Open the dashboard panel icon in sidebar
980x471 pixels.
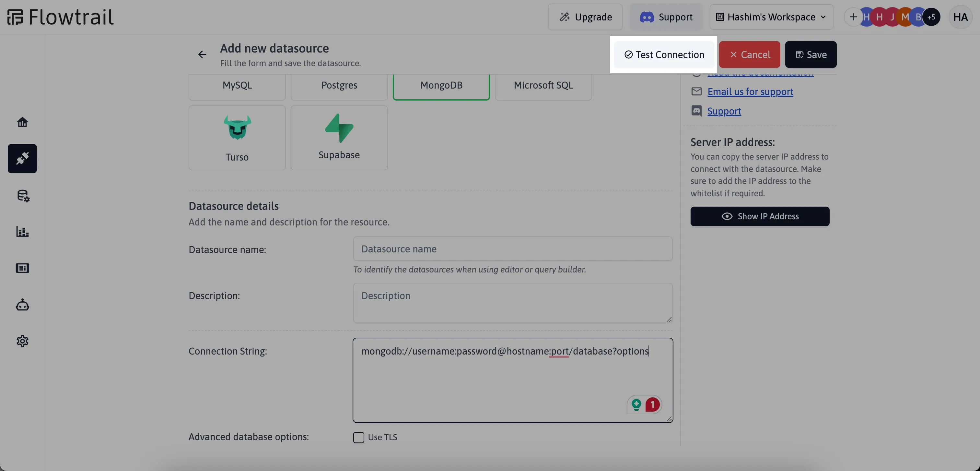pos(22,268)
